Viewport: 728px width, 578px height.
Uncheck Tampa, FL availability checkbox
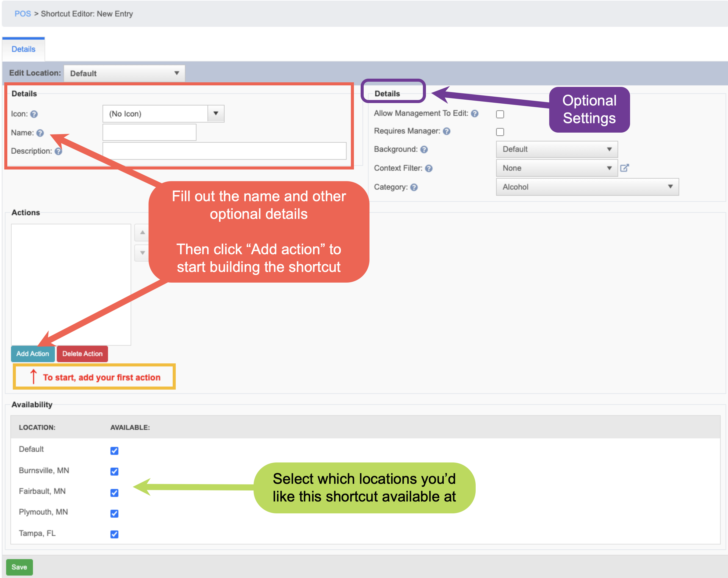coord(114,534)
